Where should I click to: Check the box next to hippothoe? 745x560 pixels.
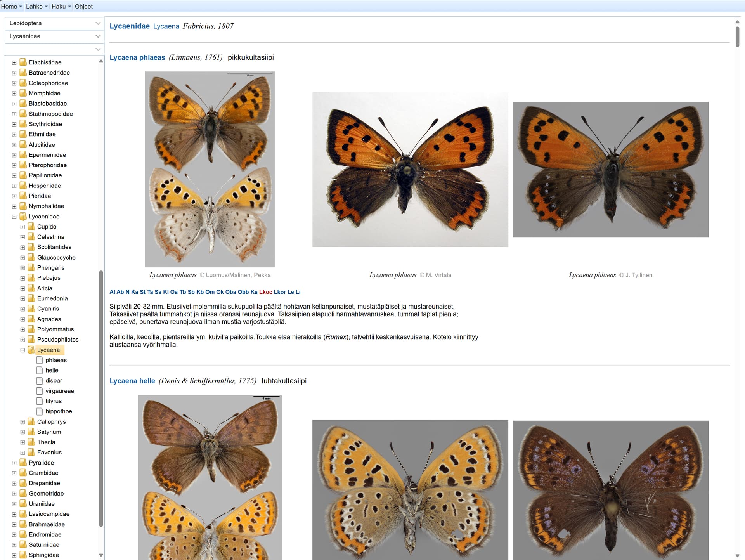pos(40,411)
